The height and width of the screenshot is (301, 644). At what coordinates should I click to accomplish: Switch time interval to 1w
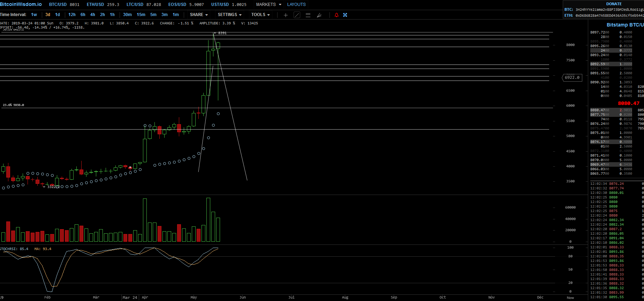click(34, 15)
